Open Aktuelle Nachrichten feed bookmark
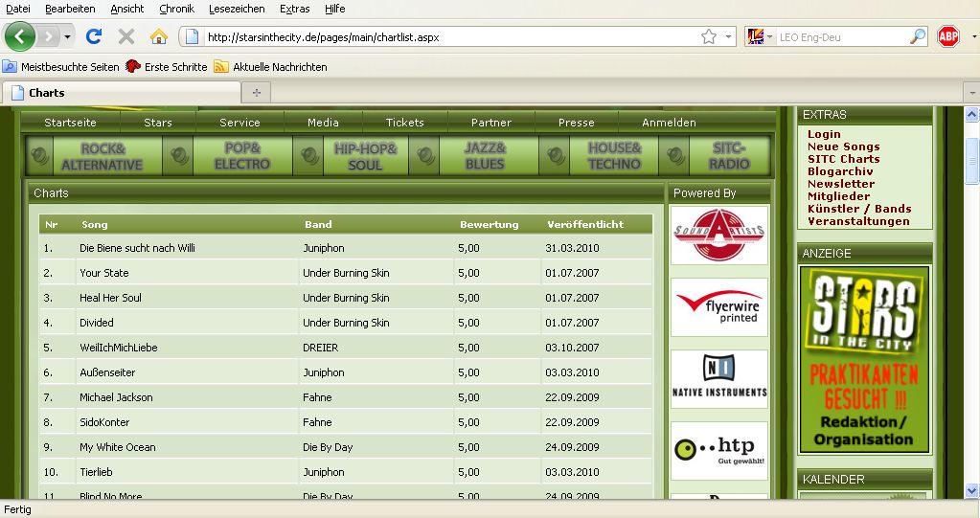980x518 pixels. (270, 67)
